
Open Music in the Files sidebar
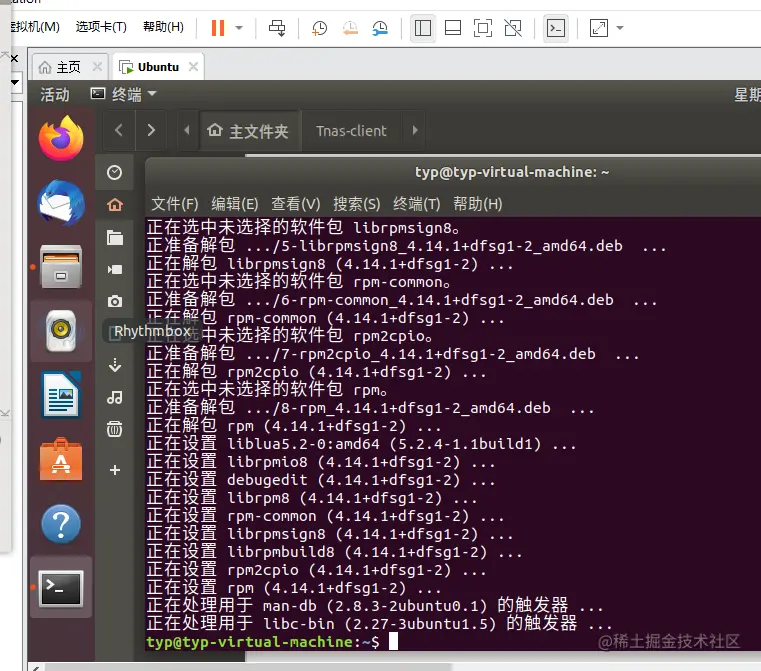[x=115, y=397]
